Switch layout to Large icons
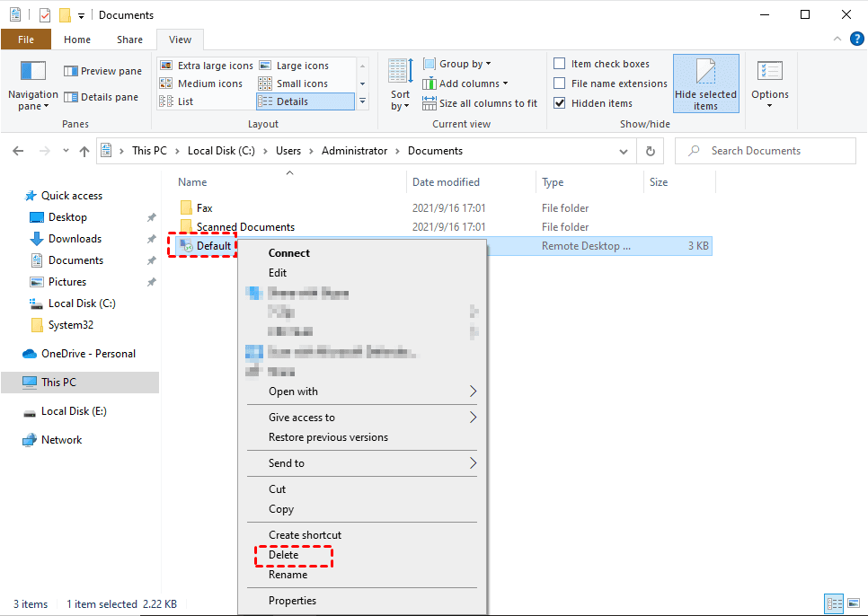The height and width of the screenshot is (616, 868). pyautogui.click(x=295, y=66)
